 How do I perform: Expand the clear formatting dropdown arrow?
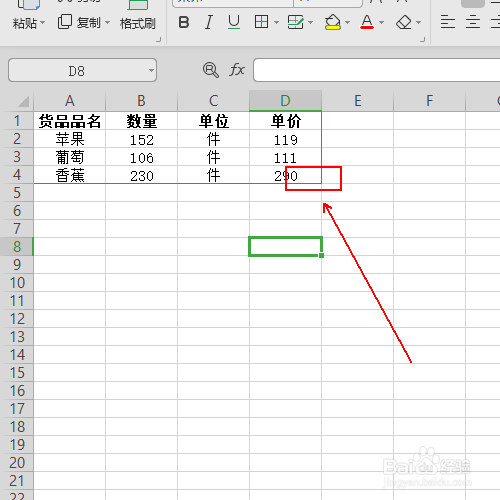tap(418, 23)
